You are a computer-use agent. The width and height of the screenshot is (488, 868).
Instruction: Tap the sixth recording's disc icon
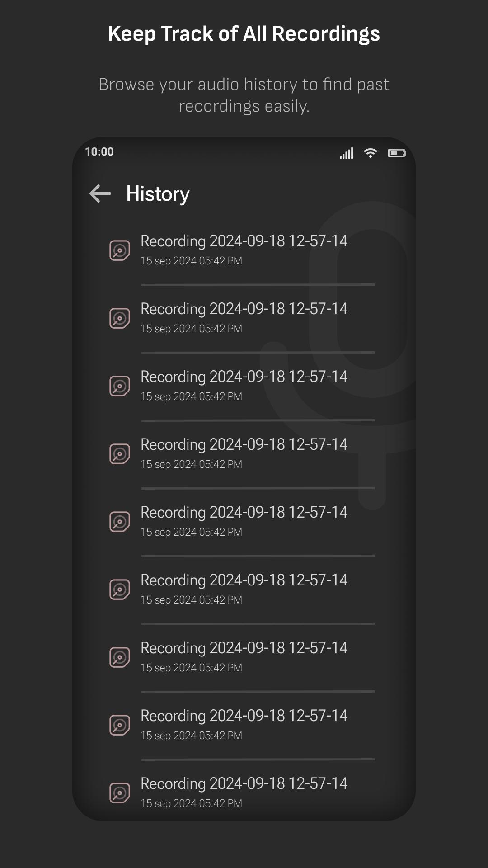120,590
